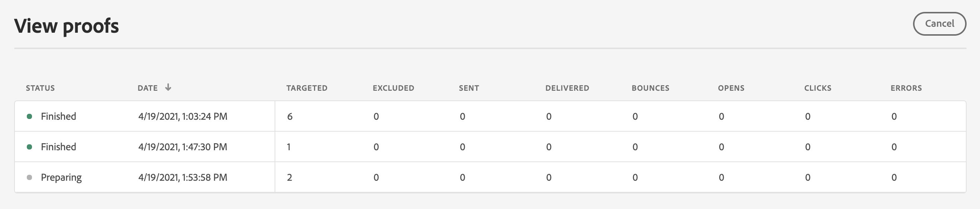
Task: Select the proof dated 4/19/2021, 1:47:30 PM
Action: coord(183,147)
